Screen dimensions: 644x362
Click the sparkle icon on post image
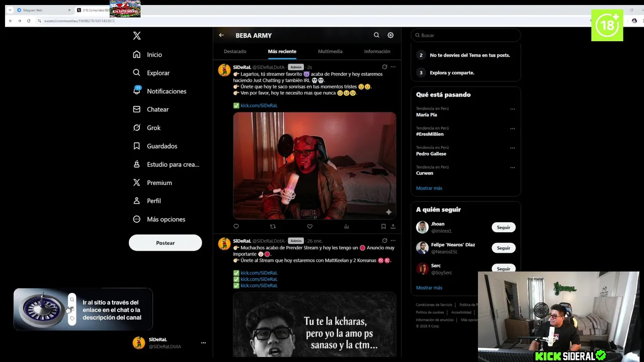point(388,212)
